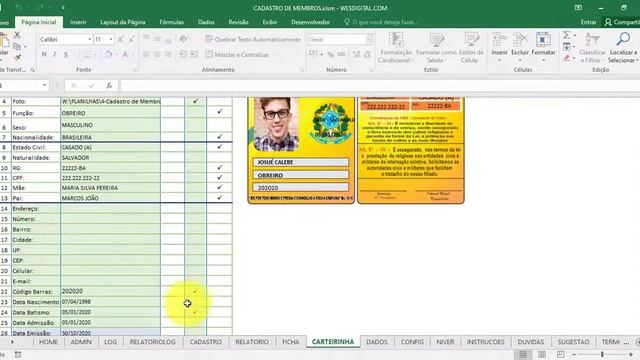
Task: Select cell containing MARIA SILVA PEREIRA
Action: coord(110,188)
